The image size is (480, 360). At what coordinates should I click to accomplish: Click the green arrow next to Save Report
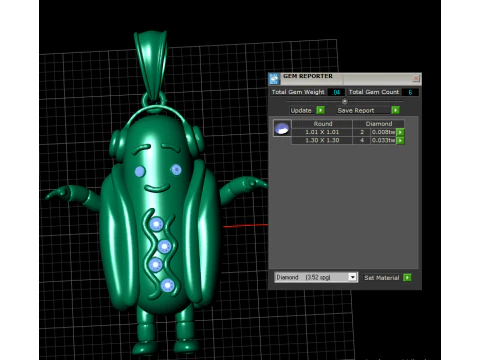pos(395,110)
